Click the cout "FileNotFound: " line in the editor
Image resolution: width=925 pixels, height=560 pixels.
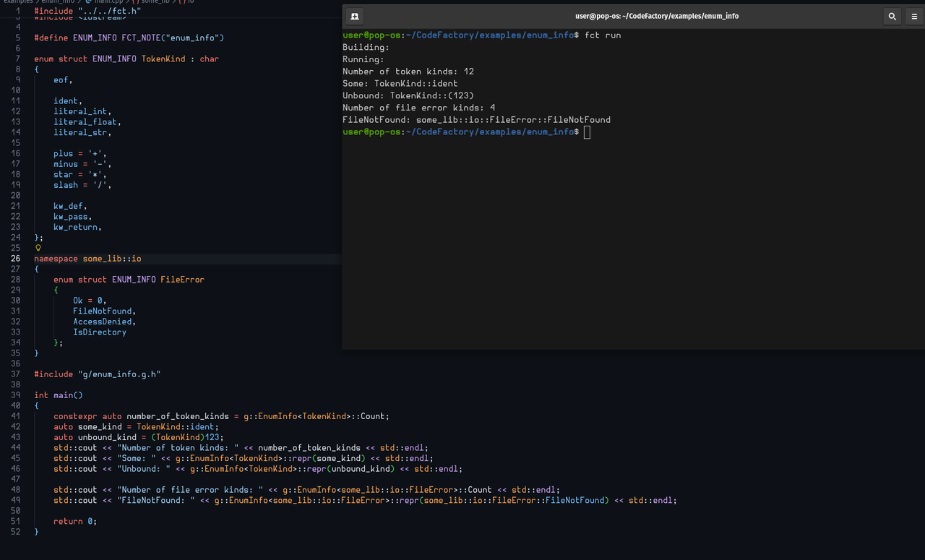coord(365,500)
